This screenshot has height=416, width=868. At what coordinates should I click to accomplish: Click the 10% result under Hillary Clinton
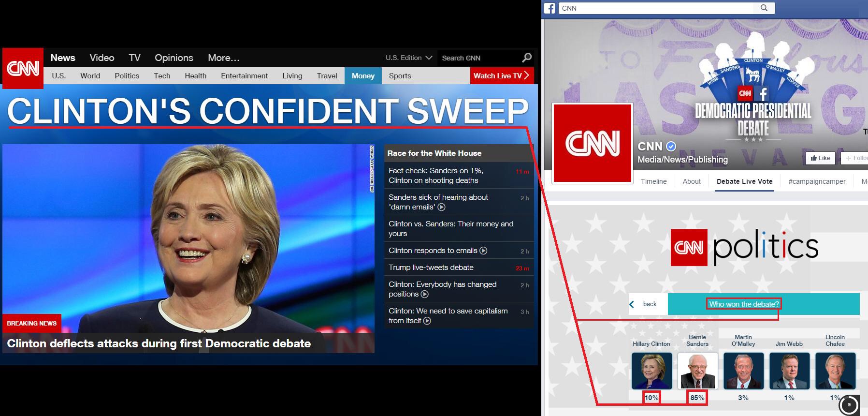coord(651,398)
